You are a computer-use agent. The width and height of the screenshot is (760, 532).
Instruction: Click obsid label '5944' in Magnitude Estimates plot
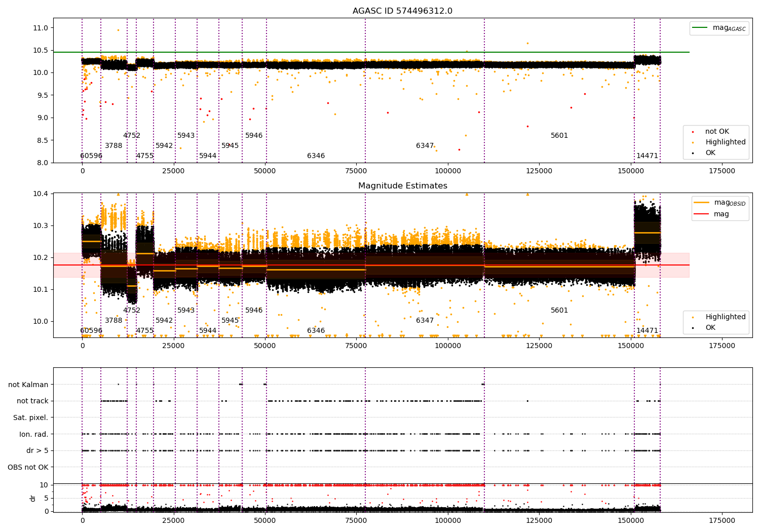tap(208, 330)
